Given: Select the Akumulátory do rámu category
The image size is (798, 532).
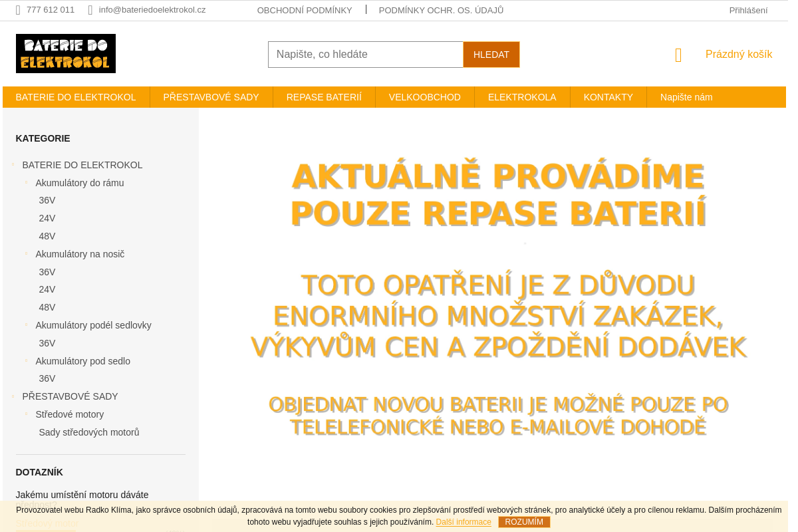Looking at the screenshot, I should pos(80,183).
